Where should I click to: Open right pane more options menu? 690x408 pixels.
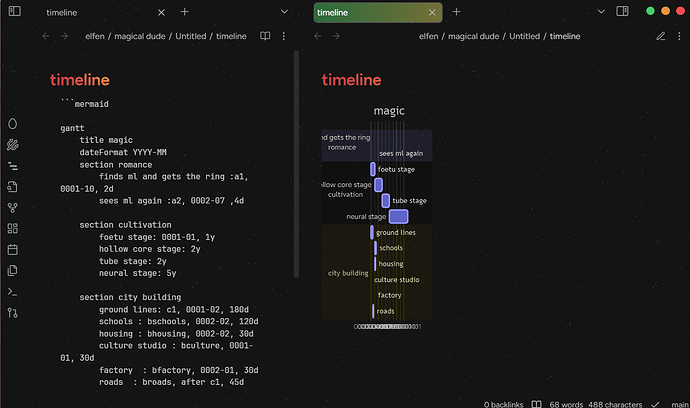679,36
